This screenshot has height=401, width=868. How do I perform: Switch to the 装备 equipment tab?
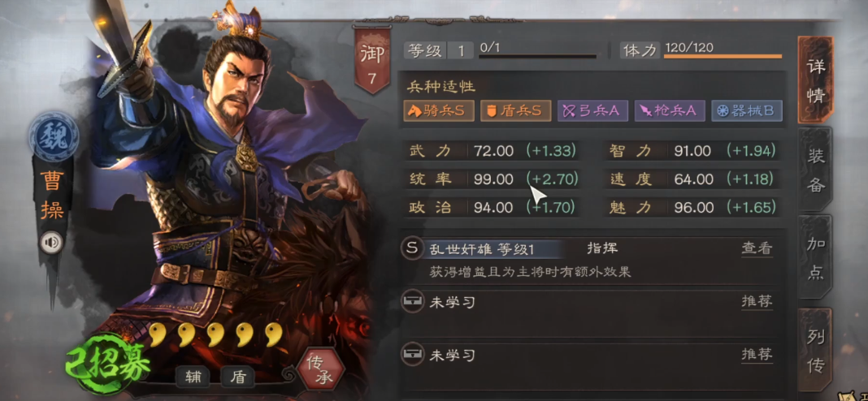[x=815, y=170]
